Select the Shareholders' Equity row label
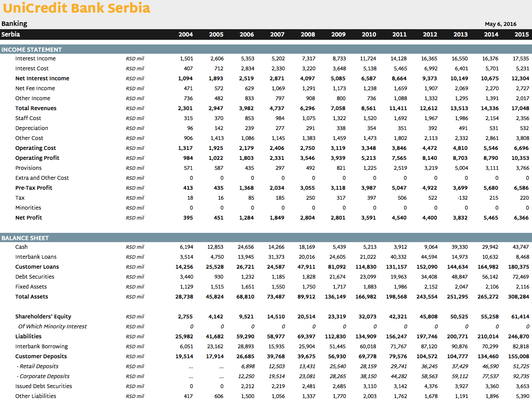 tap(43, 317)
